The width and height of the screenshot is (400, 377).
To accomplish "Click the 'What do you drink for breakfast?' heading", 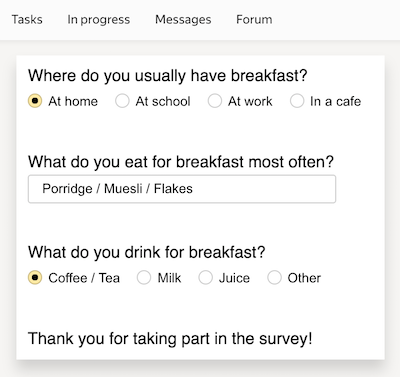I will point(146,252).
